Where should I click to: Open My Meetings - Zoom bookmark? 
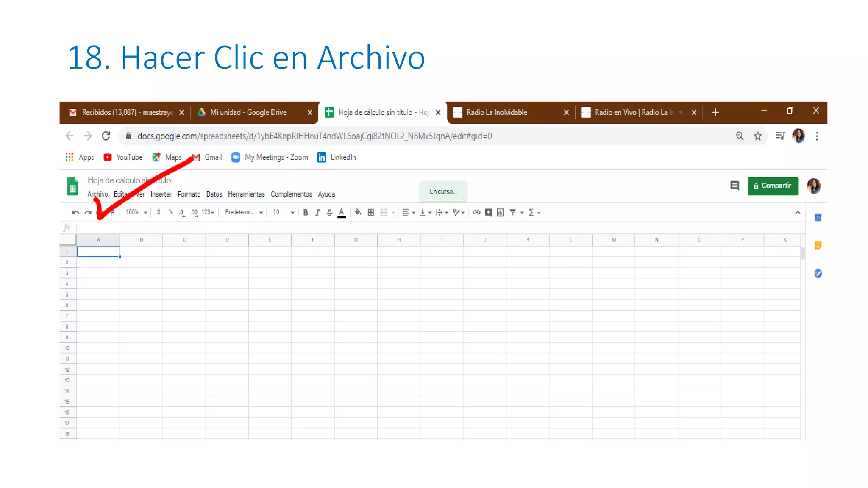tap(270, 157)
